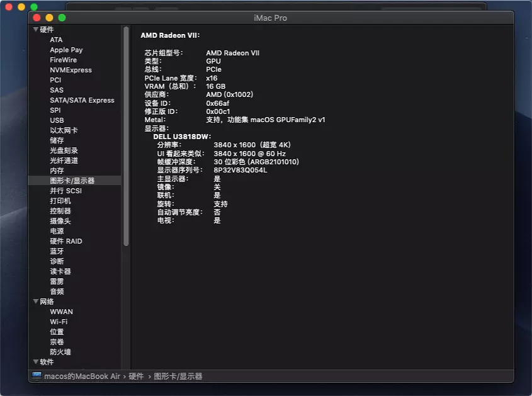Select ATA in the hardware list
The height and width of the screenshot is (396, 532).
[56, 40]
